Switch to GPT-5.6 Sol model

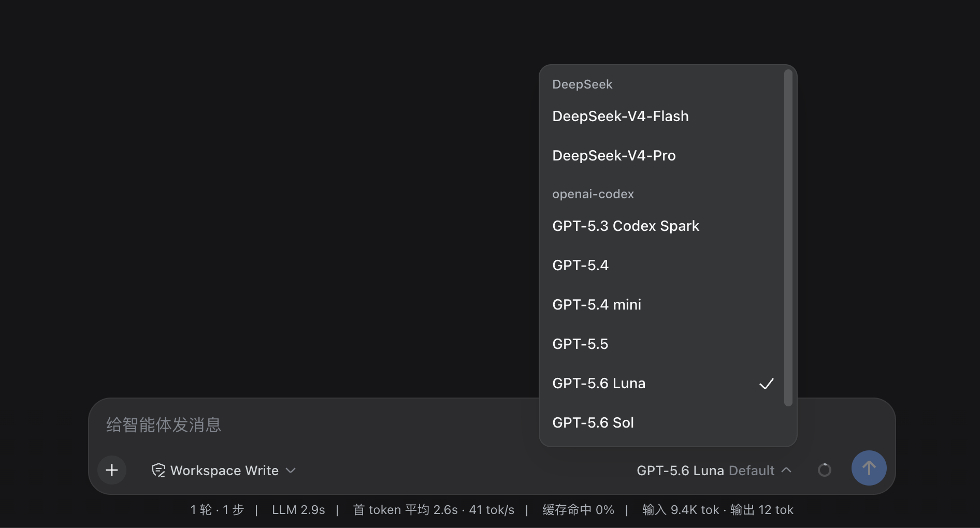pos(662,422)
